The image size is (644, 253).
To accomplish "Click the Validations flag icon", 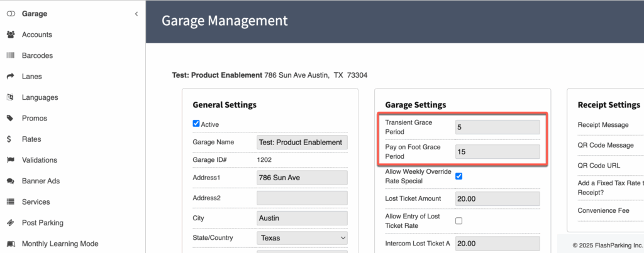I will (10, 160).
